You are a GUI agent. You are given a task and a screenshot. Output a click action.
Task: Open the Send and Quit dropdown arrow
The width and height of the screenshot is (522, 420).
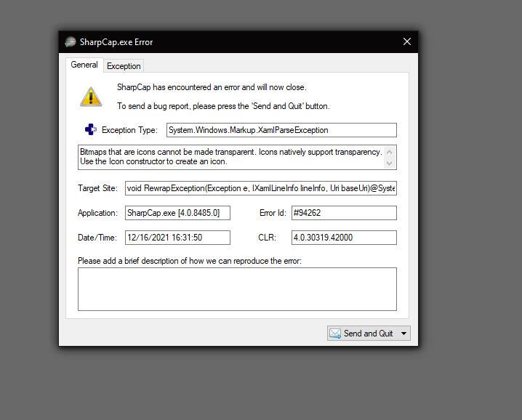click(403, 333)
